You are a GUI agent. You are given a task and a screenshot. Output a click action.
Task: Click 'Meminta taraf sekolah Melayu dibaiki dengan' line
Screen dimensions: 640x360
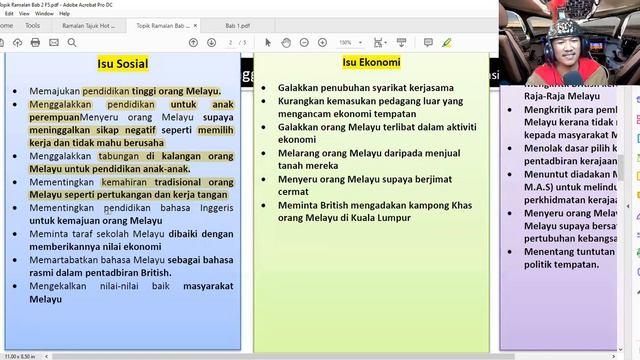click(131, 234)
